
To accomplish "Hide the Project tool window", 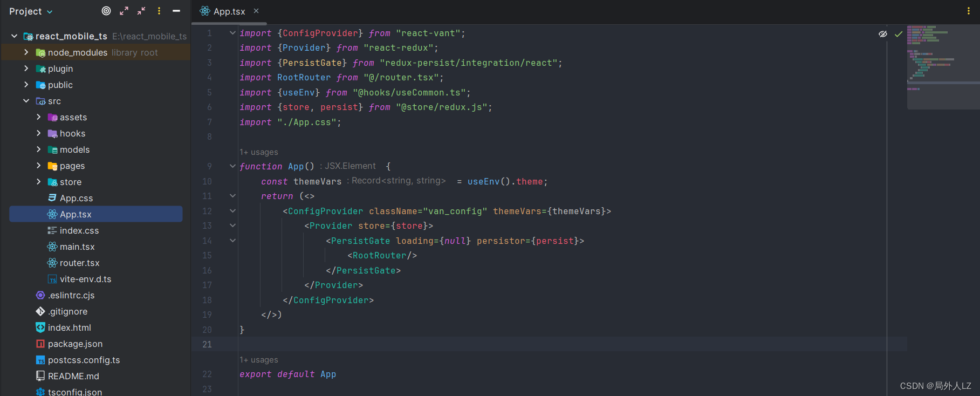I will (176, 11).
